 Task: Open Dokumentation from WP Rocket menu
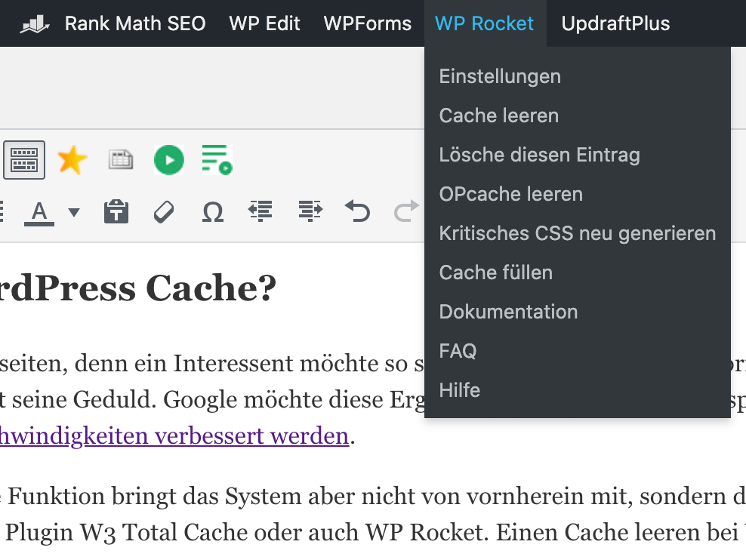[x=577, y=312]
